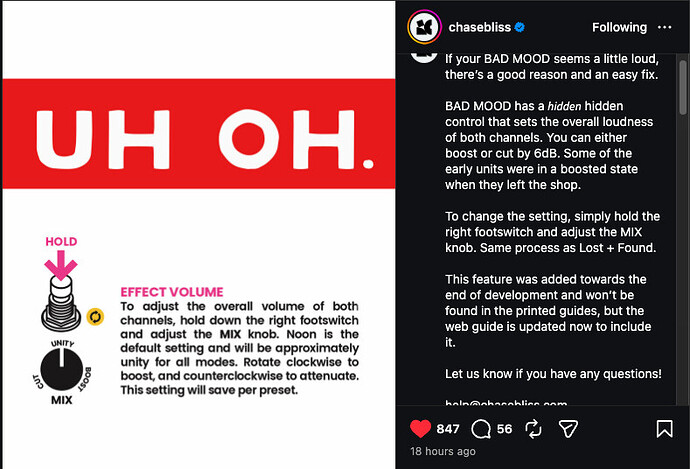Open the chasebliss username link
The image size is (690, 469).
coord(480,27)
